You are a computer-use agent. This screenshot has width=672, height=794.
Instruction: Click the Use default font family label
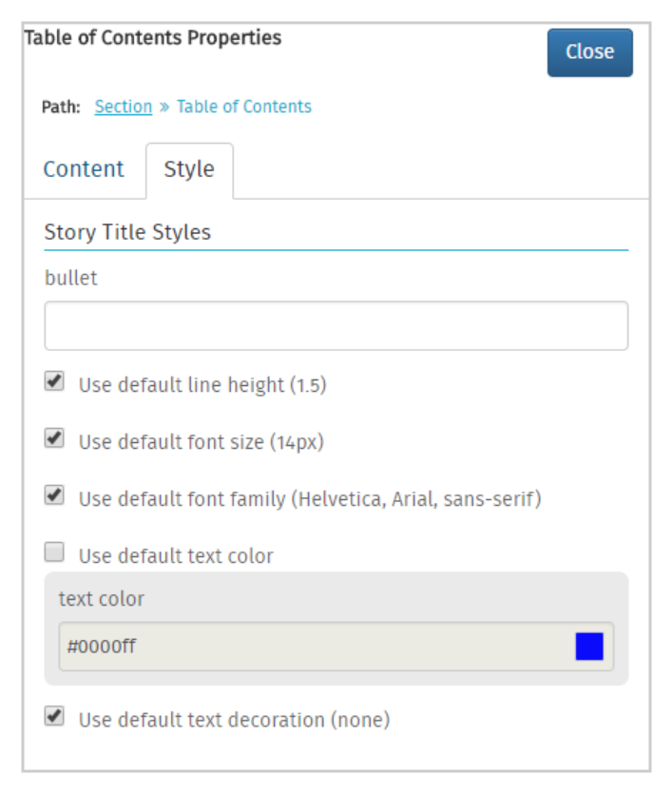click(x=310, y=499)
